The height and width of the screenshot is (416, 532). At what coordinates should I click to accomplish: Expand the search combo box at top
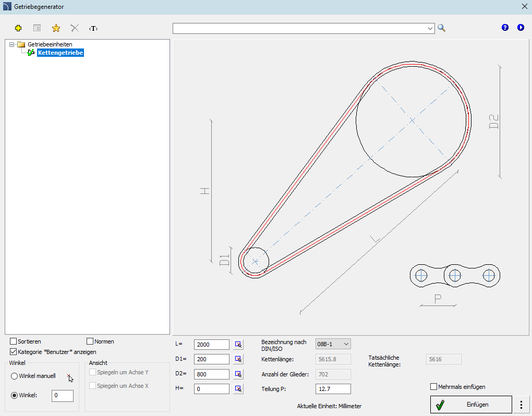[430, 29]
